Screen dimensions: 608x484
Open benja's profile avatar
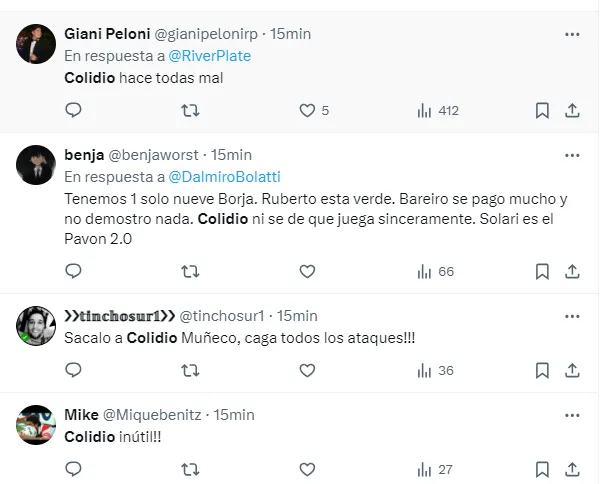pos(36,165)
